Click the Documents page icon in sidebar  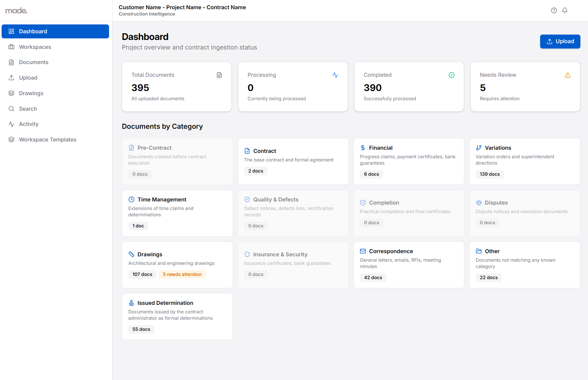11,62
